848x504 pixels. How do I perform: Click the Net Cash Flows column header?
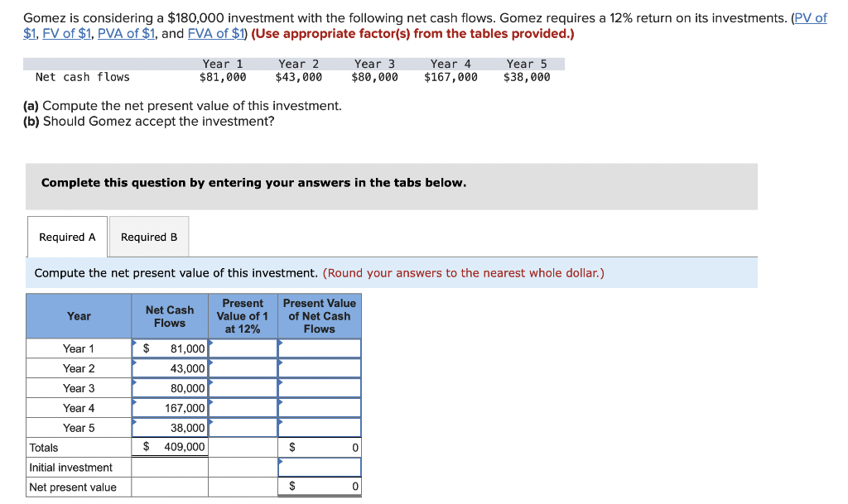[170, 316]
